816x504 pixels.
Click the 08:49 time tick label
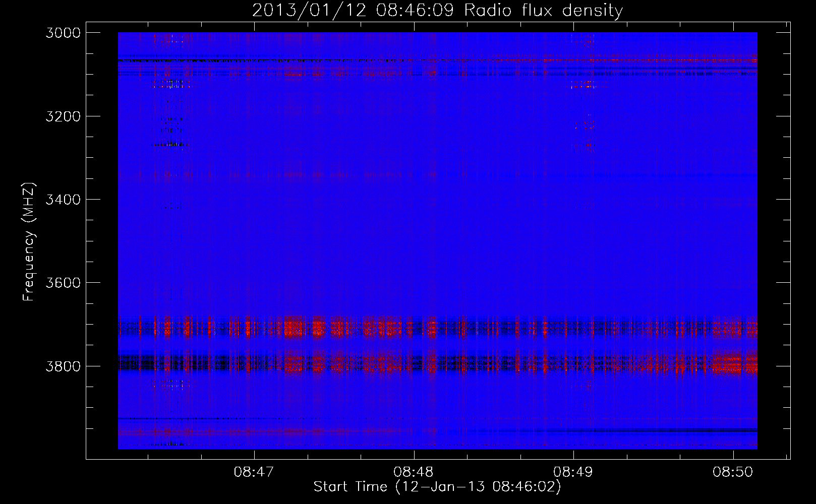(573, 472)
